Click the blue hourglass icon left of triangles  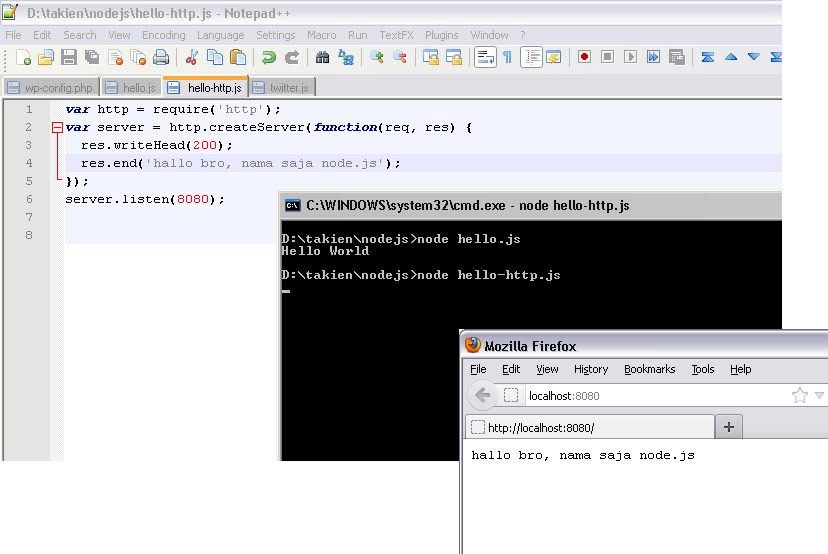click(708, 57)
